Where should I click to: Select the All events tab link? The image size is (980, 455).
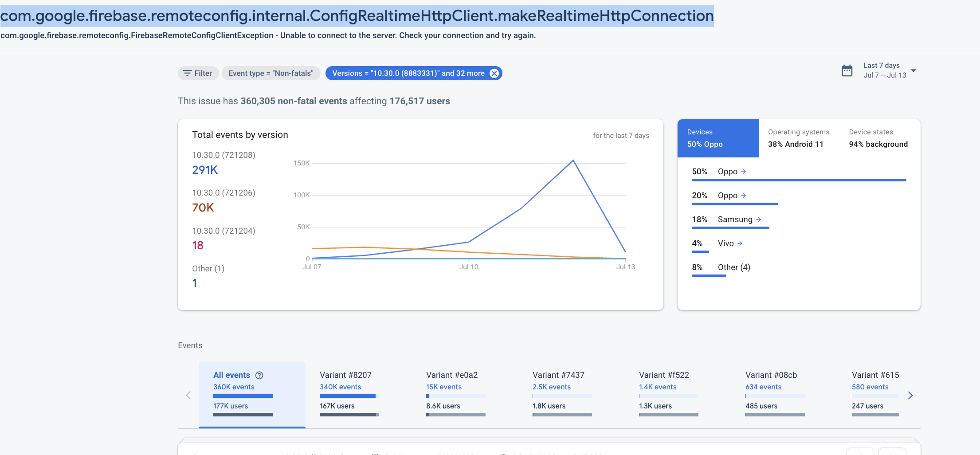point(231,375)
